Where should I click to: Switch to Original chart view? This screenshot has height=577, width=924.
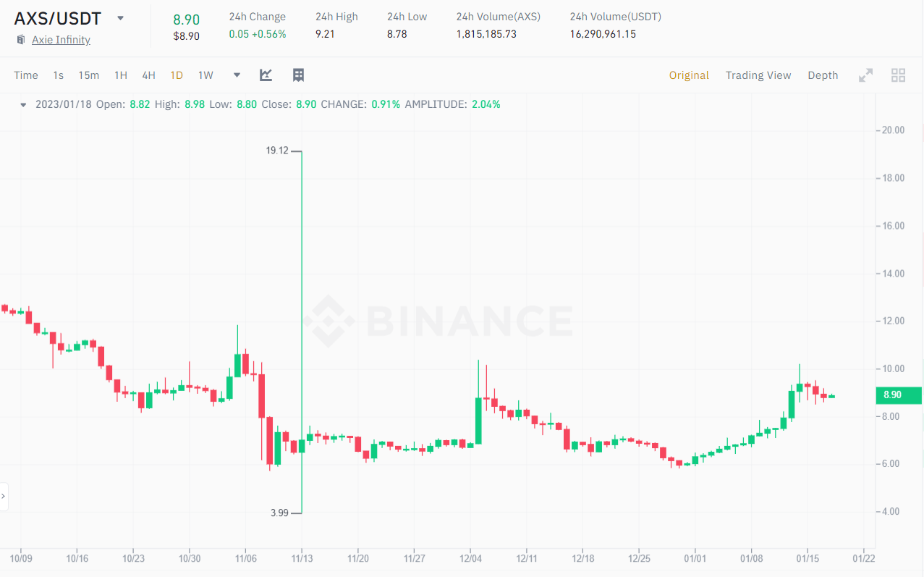click(x=689, y=75)
